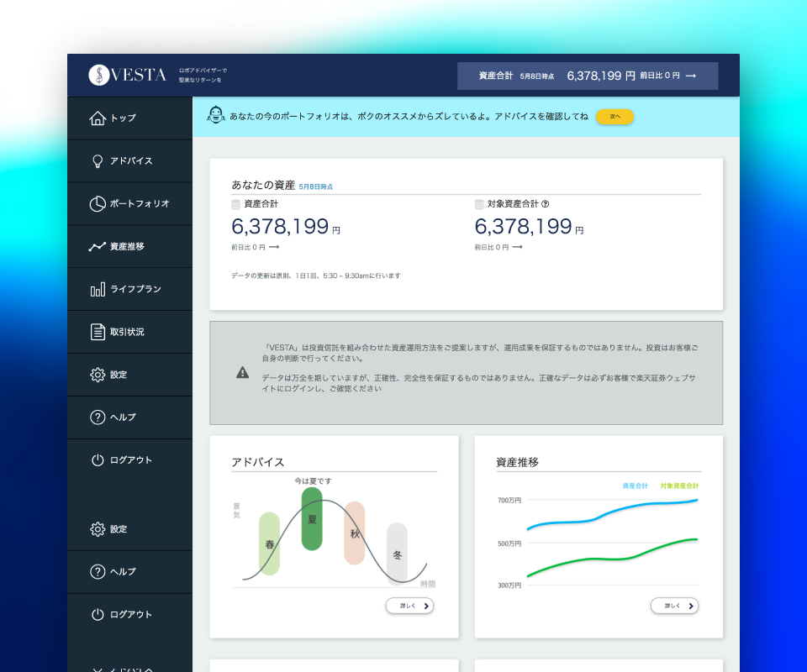Select the dark green 夏 season pill
The image size is (807, 672).
[x=312, y=519]
